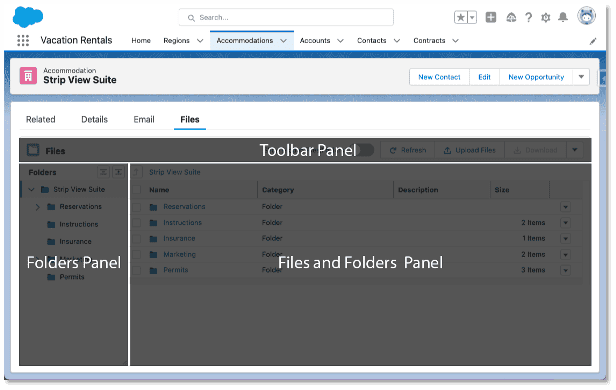Open the Contacts tab
This screenshot has width=616, height=390.
(372, 40)
